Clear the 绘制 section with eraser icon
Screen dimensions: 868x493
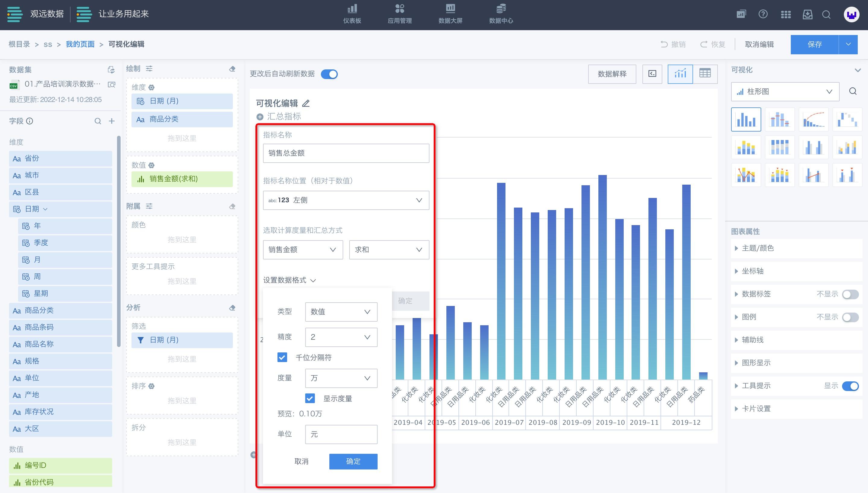coord(232,69)
